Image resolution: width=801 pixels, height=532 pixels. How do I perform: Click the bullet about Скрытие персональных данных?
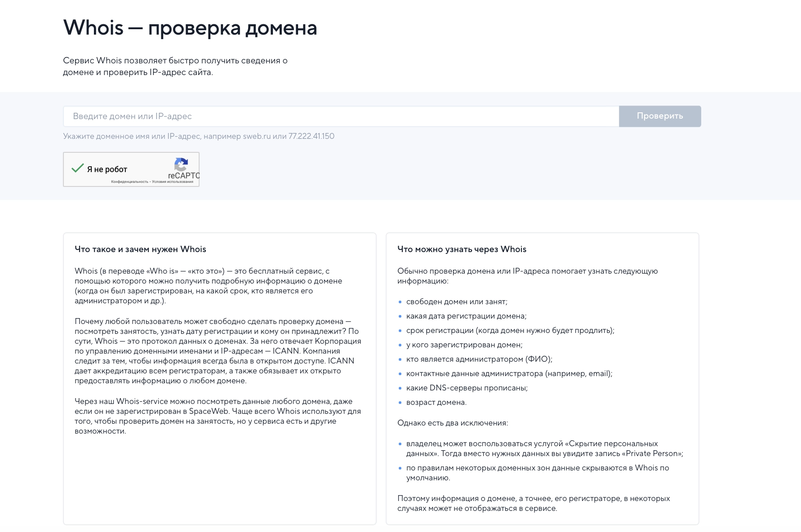[545, 448]
